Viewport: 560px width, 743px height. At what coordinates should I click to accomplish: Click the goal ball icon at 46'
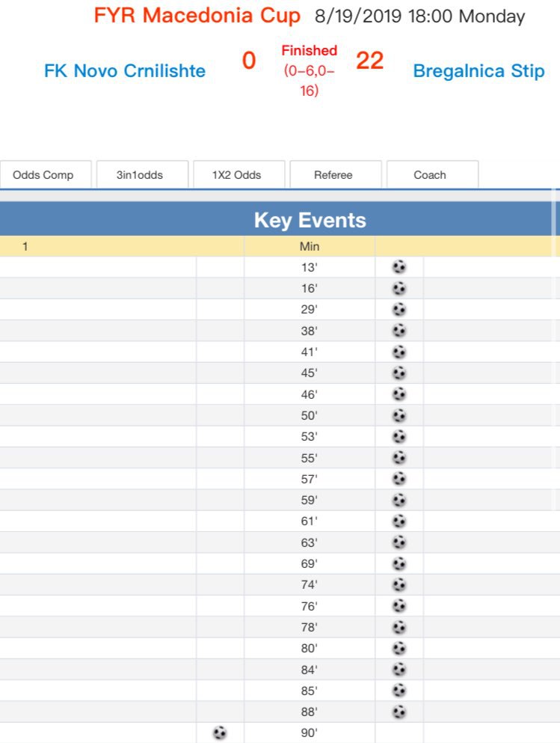pos(399,394)
